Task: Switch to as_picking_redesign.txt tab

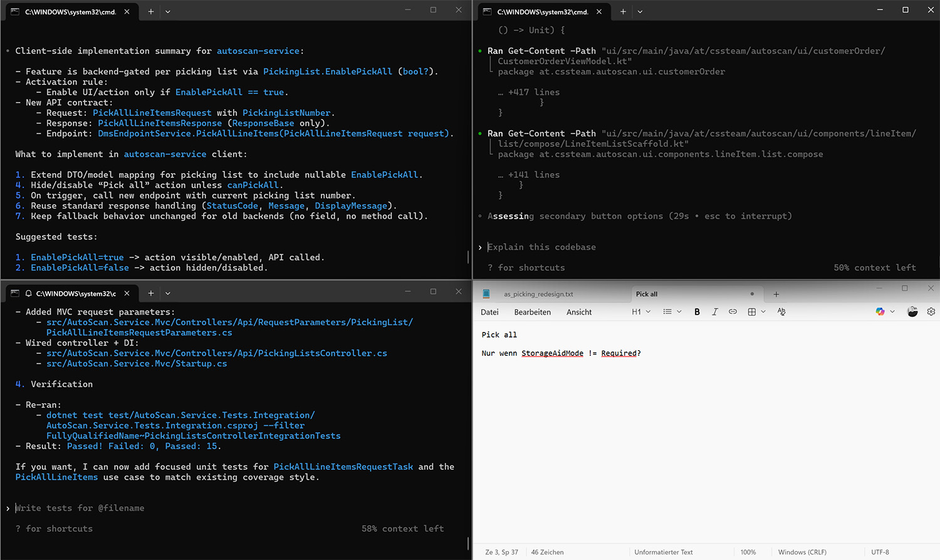Action: pos(538,294)
